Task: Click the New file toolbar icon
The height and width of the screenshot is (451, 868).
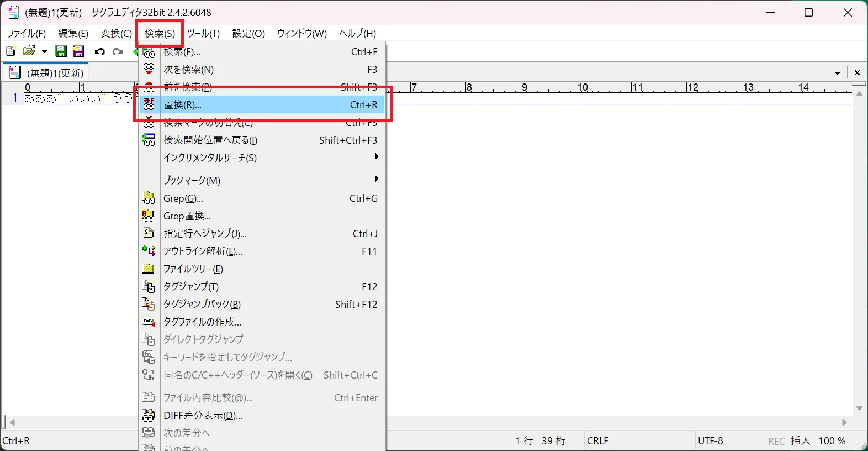Action: [x=10, y=51]
